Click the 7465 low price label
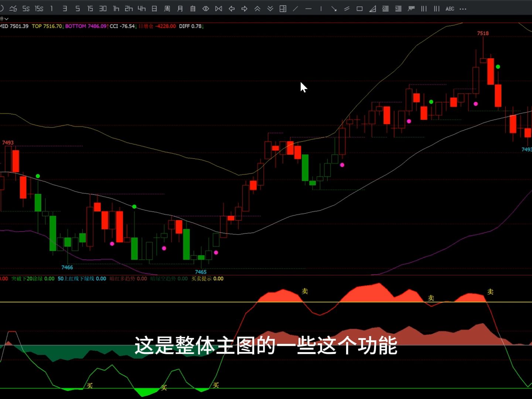Screen dimensions: 532x399 pos(201,272)
